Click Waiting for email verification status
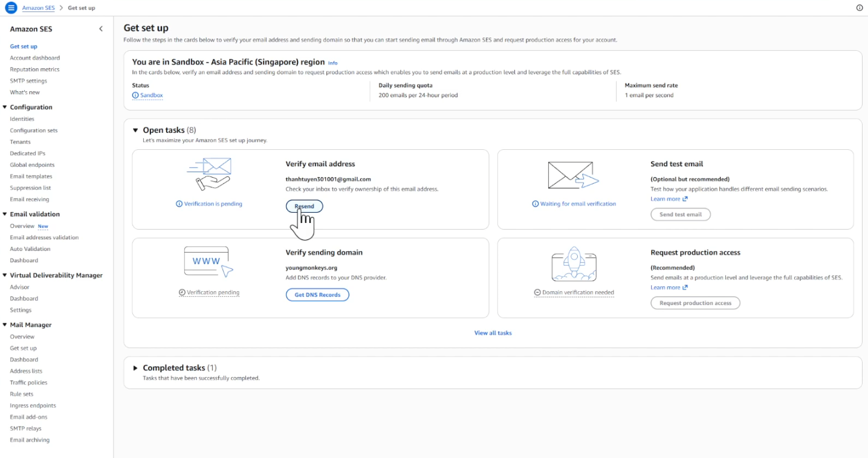The image size is (868, 458). coord(574,204)
